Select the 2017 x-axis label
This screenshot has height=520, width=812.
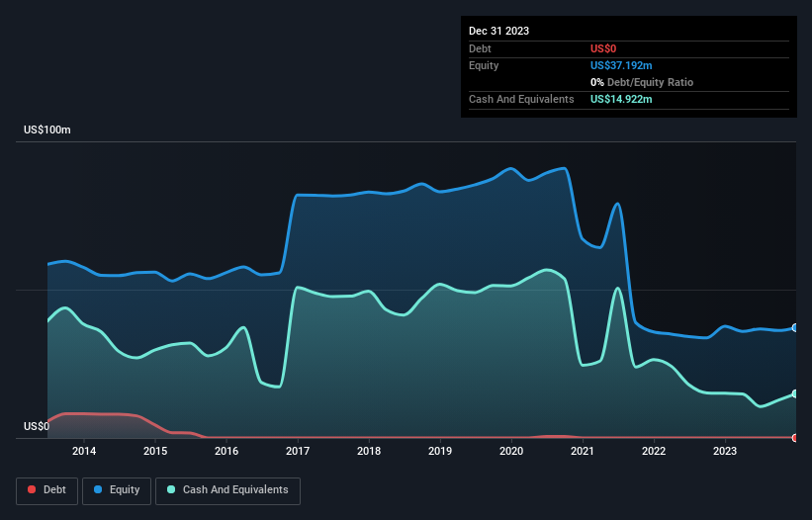[298, 451]
